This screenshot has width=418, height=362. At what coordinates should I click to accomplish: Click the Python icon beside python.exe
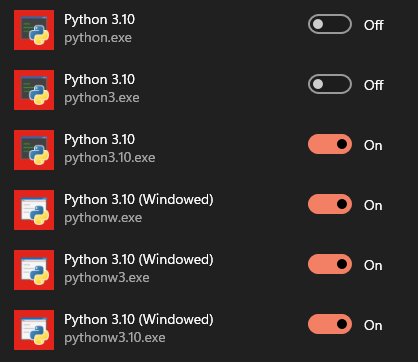tap(34, 30)
